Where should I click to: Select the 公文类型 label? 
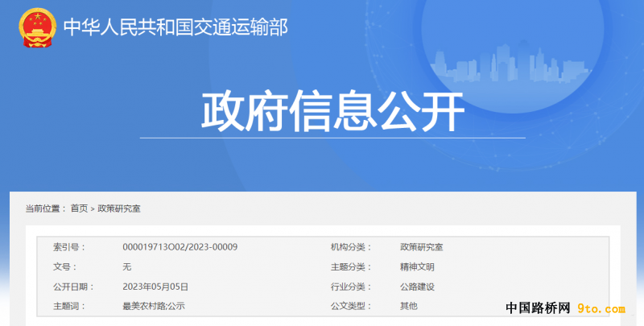pyautogui.click(x=351, y=306)
